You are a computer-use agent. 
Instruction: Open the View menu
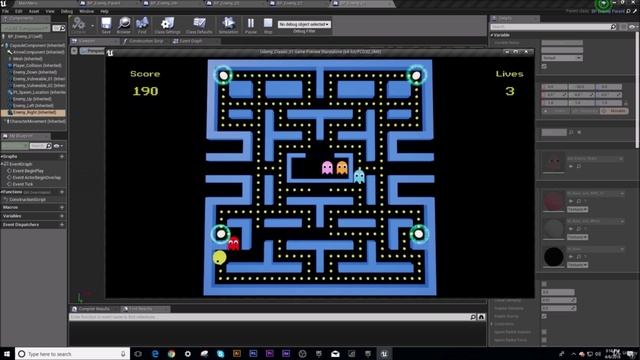point(50,11)
